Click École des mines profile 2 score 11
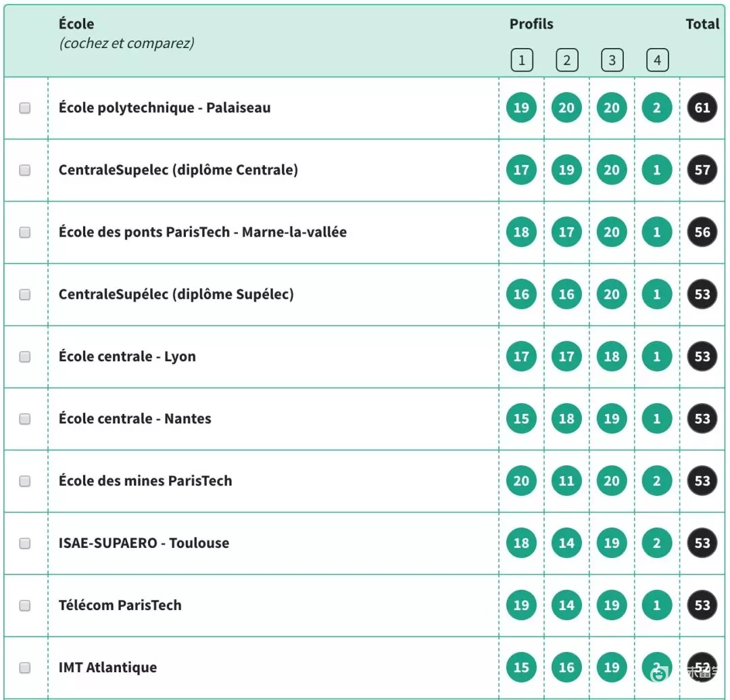 (566, 481)
